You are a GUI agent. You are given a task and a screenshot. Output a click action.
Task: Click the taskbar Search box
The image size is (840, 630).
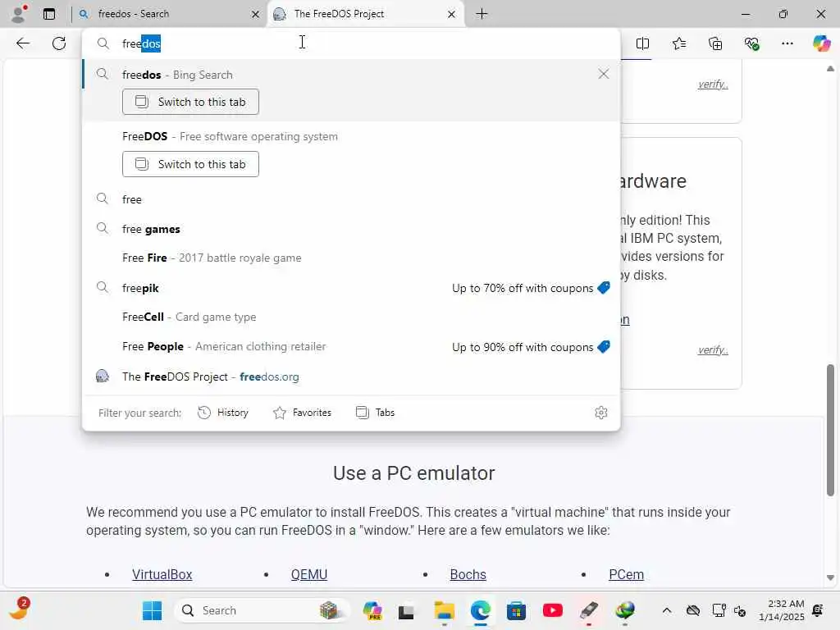coord(262,610)
